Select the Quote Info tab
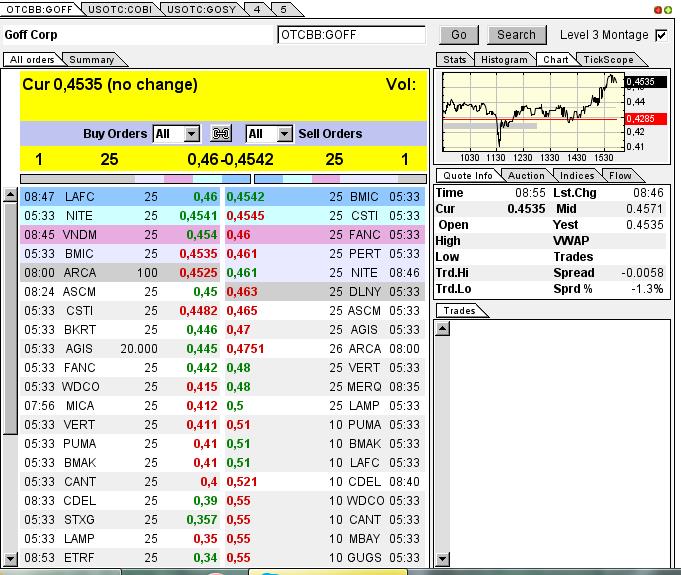Screen dimensions: 681x575 (x=468, y=175)
